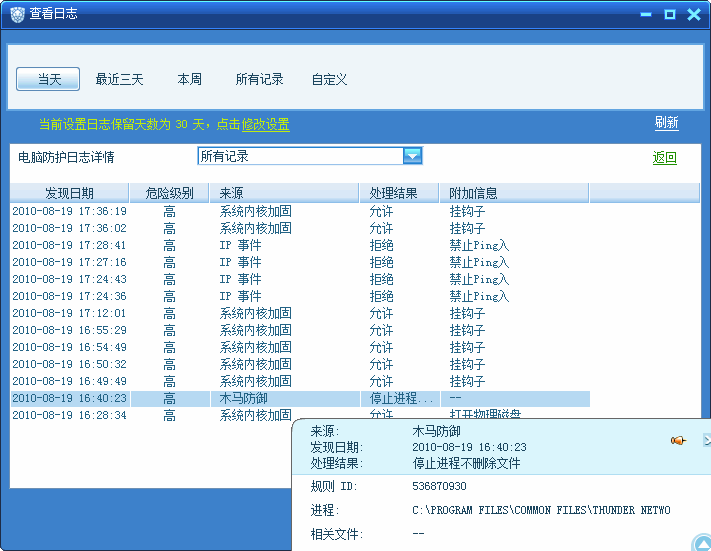Select the 当天 tab

click(x=48, y=79)
